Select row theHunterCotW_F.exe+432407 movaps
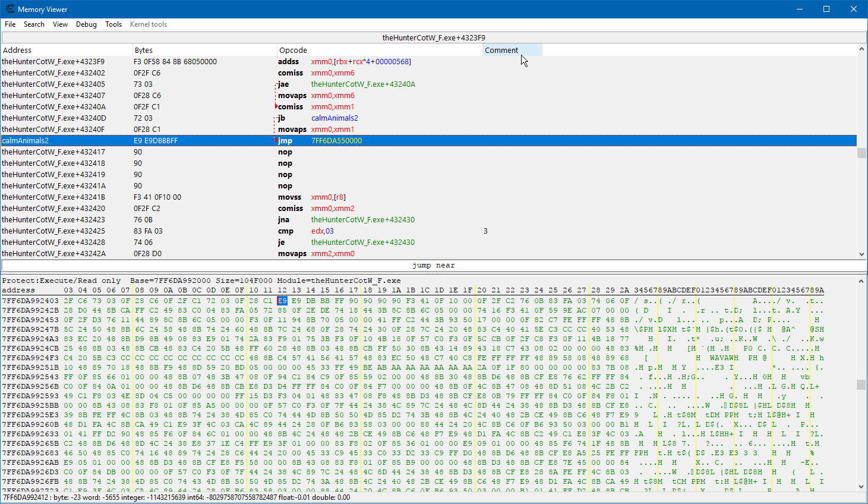This screenshot has height=504, width=868. pos(428,96)
